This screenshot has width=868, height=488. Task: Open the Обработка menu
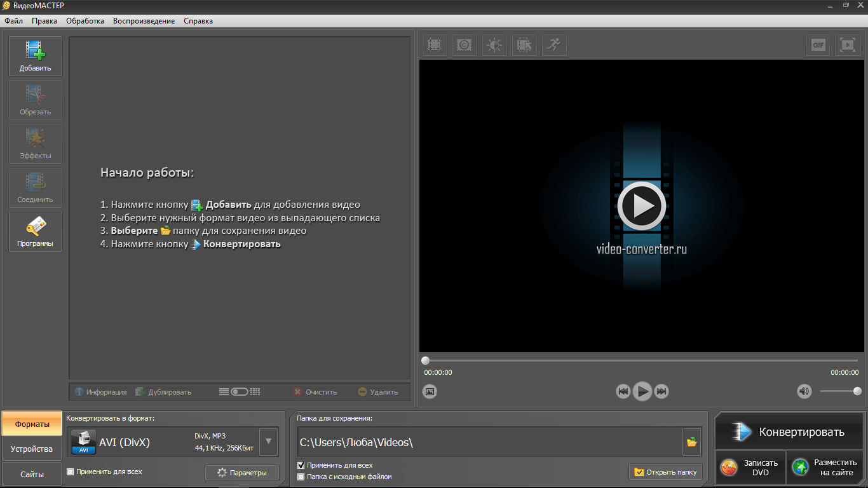point(85,21)
